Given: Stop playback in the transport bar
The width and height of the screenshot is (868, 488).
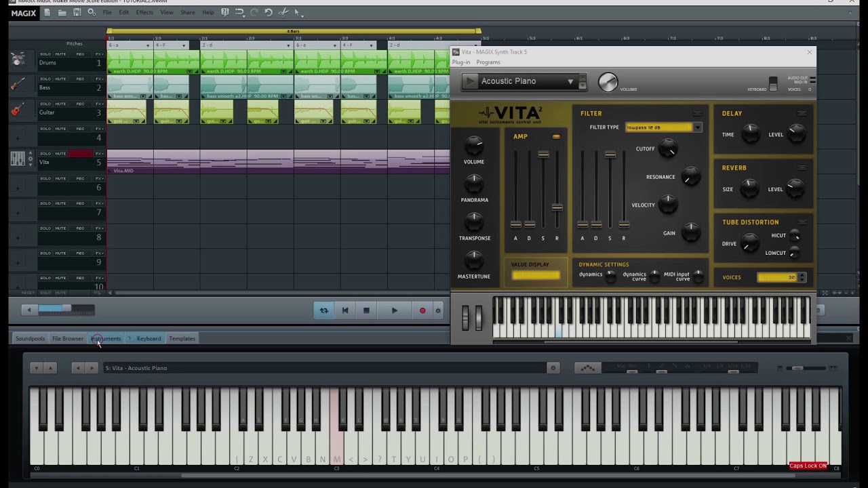Looking at the screenshot, I should click(366, 310).
